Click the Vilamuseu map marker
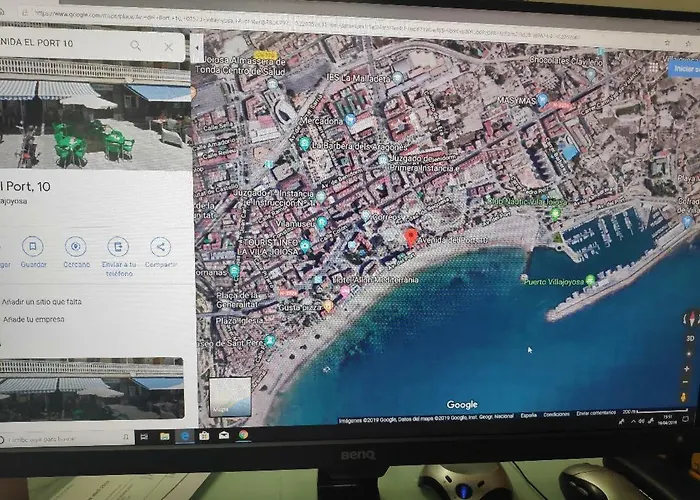 click(x=321, y=223)
